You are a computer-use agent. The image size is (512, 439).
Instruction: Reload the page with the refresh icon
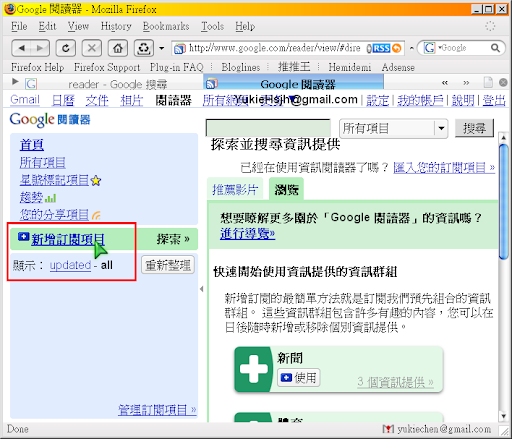coord(66,48)
